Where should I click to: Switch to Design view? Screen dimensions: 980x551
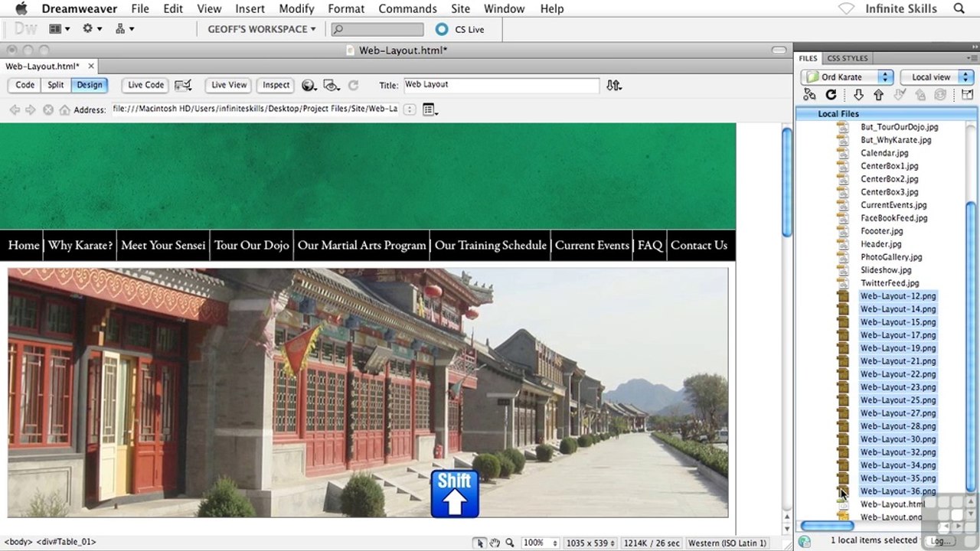pyautogui.click(x=89, y=85)
